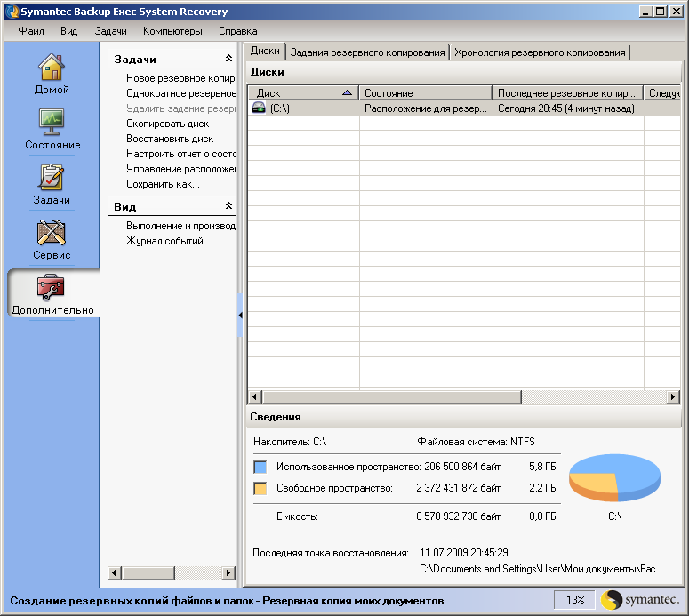Viewport: 689px width, 616px height.
Task: Click the Накопитель: C:\ label
Action: [x=290, y=442]
